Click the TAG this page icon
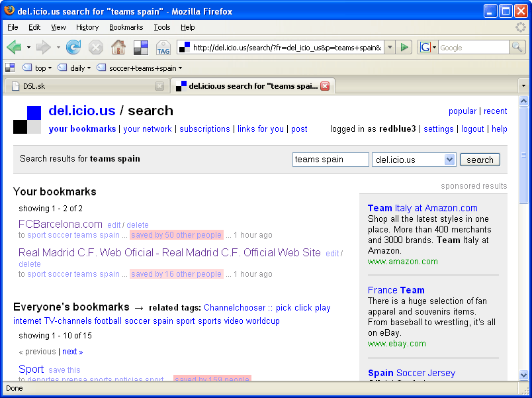The height and width of the screenshot is (398, 532). pos(163,48)
